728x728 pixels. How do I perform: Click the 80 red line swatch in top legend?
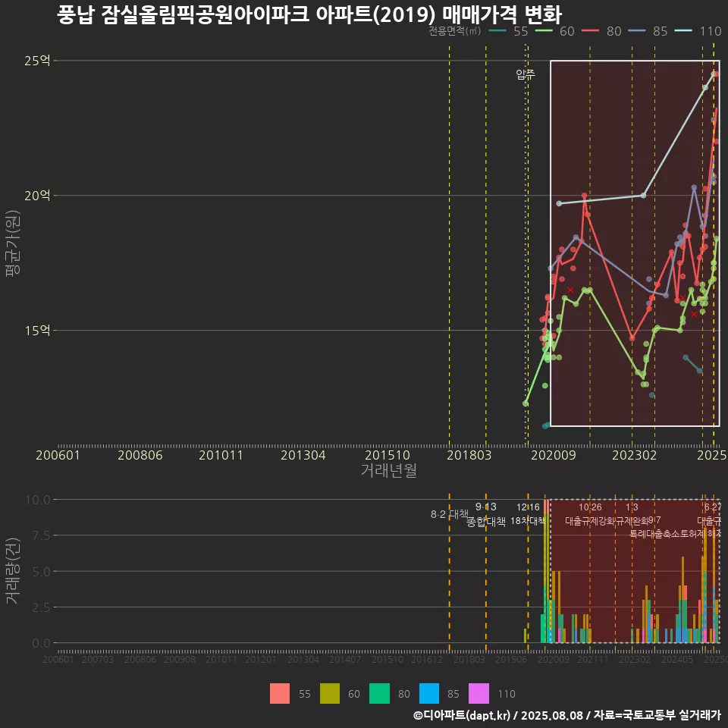pyautogui.click(x=591, y=31)
